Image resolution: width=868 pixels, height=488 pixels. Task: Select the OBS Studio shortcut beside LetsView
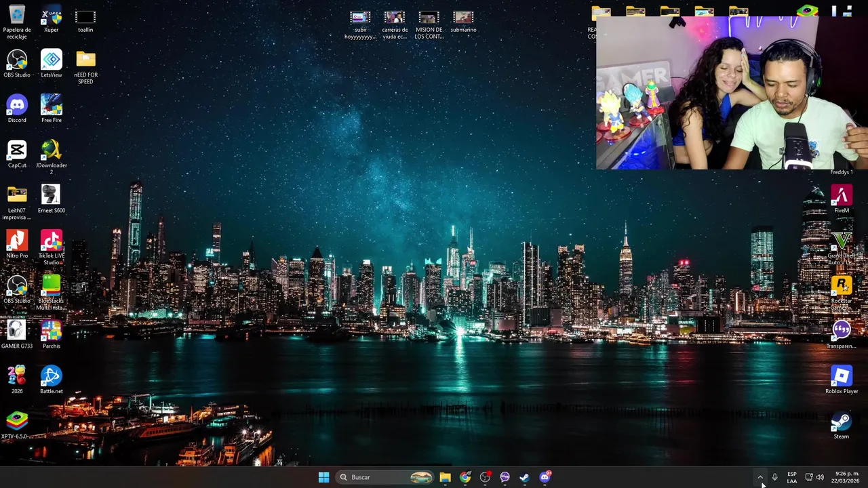(x=17, y=64)
